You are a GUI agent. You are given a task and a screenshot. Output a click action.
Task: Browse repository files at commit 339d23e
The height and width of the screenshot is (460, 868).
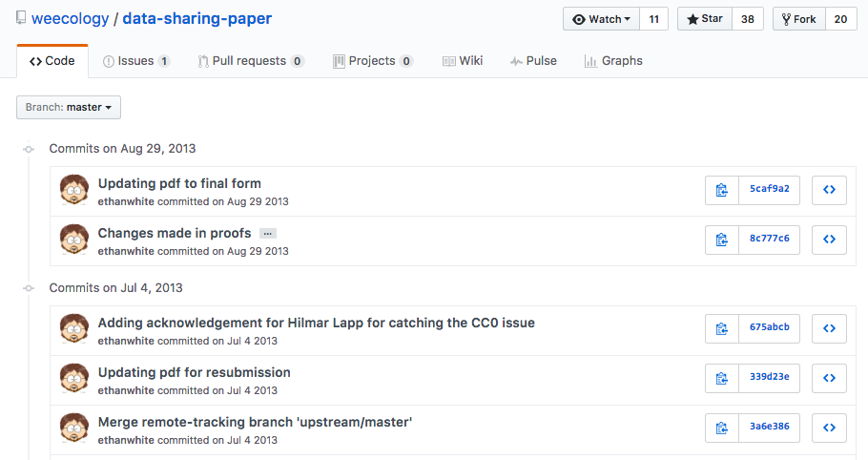pos(829,378)
